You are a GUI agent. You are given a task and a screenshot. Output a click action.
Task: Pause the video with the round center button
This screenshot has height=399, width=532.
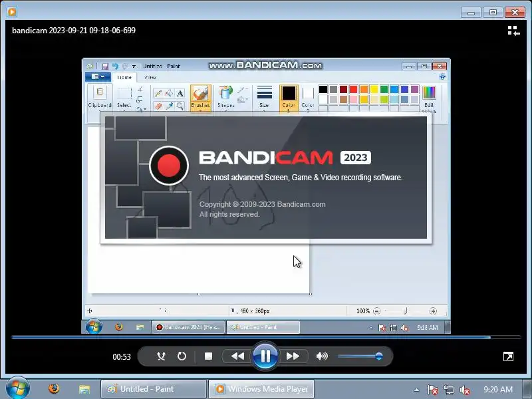pyautogui.click(x=265, y=356)
